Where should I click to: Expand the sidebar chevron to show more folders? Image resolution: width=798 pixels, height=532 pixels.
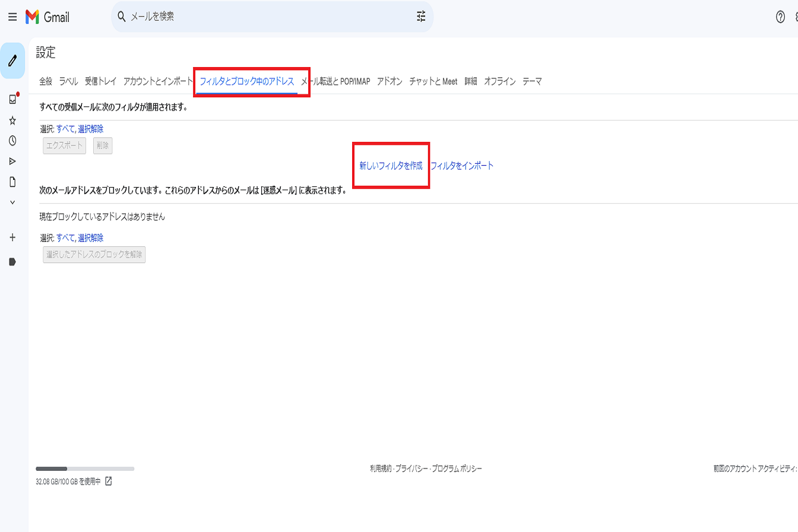[x=12, y=202]
